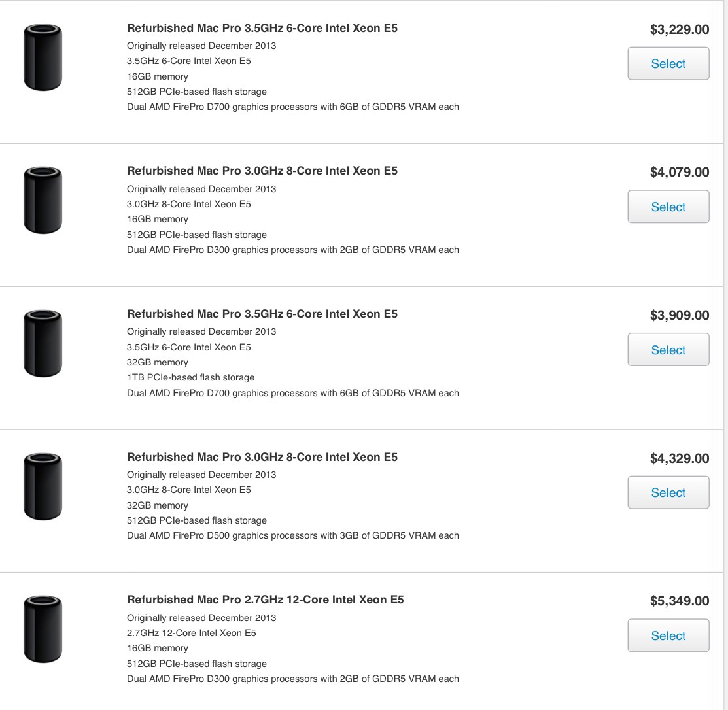Select the $3,909.00 Mac Pro with 1TB storage
Screen dimensions: 728x710
click(668, 349)
